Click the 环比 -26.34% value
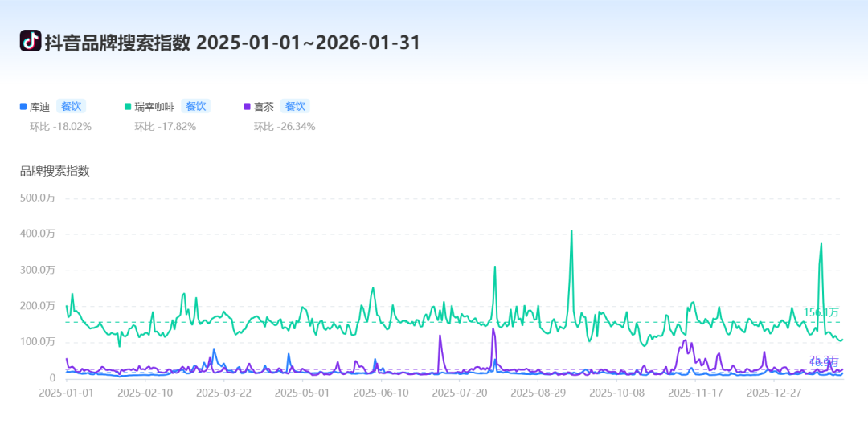 285,127
